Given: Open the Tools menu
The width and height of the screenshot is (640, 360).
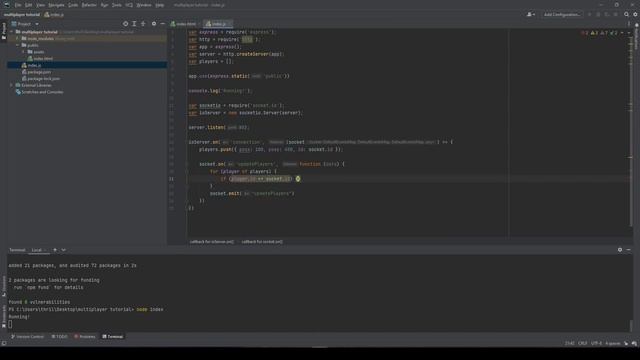Looking at the screenshot, I should (x=117, y=5).
